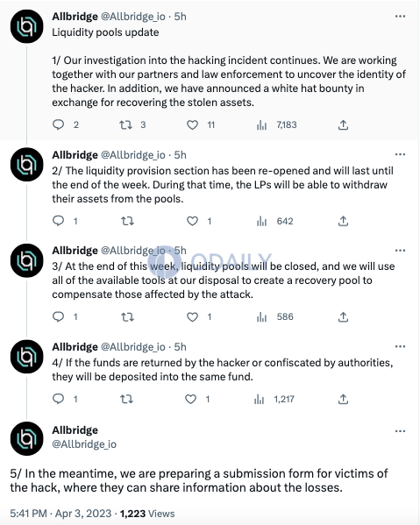Like the tweet showing 11 likes
The height and width of the screenshot is (525, 420).
point(192,124)
